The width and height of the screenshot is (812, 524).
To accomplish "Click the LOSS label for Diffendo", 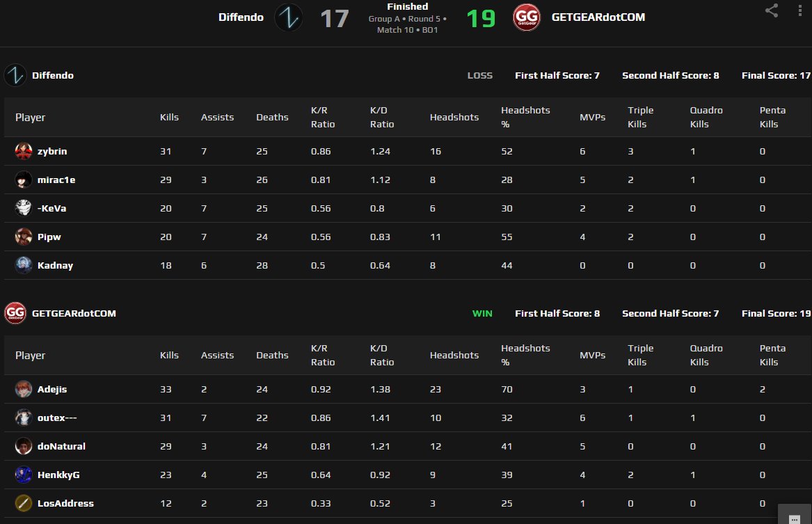I will [x=480, y=76].
